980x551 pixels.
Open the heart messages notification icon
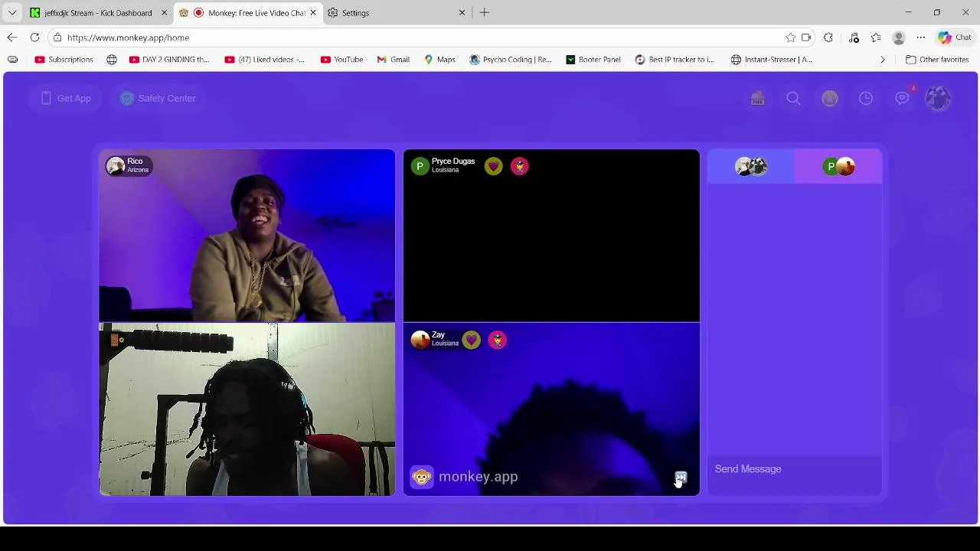point(902,98)
